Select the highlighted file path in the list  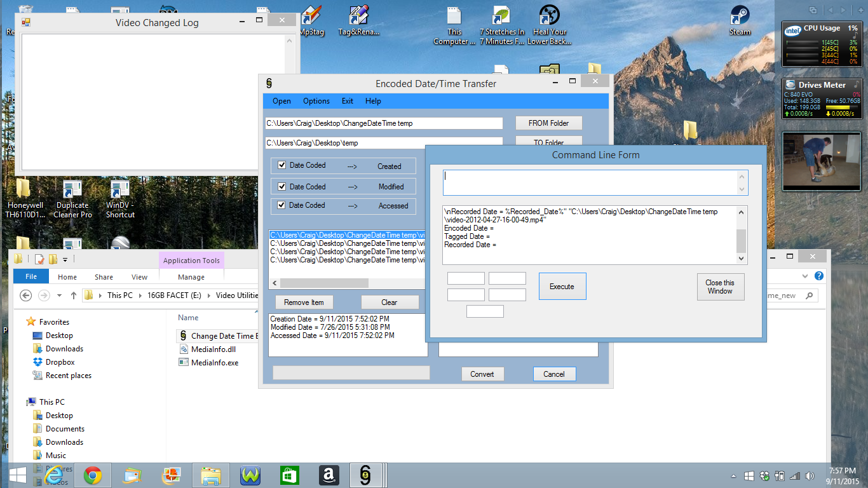pyautogui.click(x=347, y=235)
